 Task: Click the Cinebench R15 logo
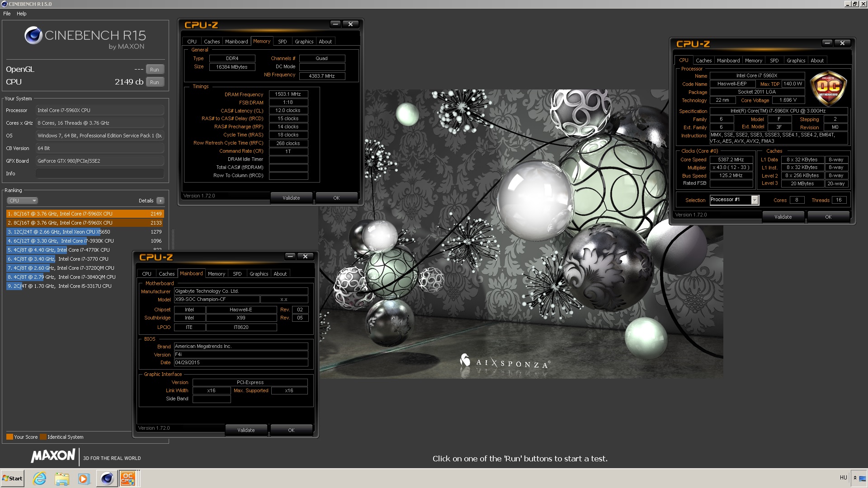(85, 38)
